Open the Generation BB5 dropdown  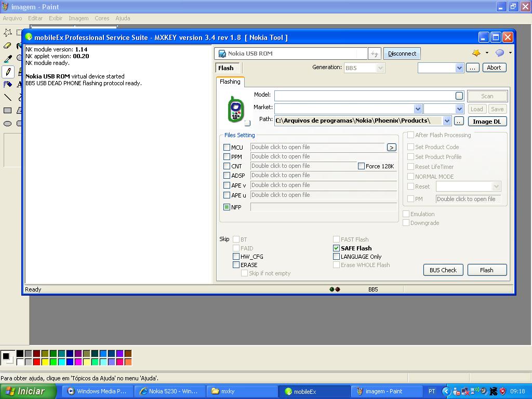pyautogui.click(x=380, y=68)
